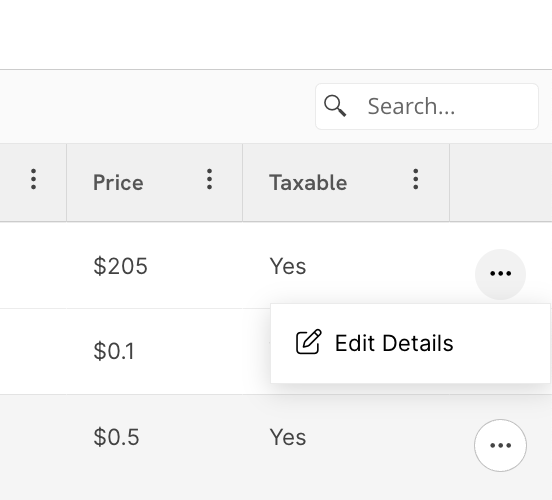This screenshot has height=500, width=552.
Task: Select the $0.1 price cell
Action: (x=114, y=351)
